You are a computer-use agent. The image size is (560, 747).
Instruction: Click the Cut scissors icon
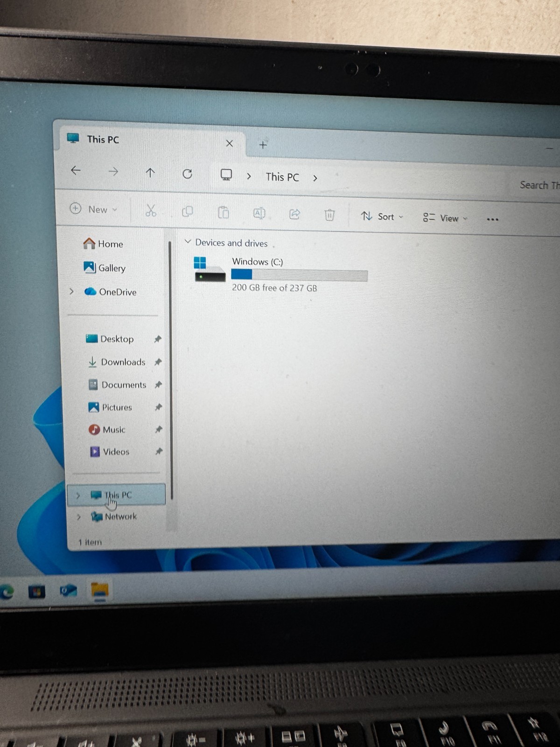150,211
